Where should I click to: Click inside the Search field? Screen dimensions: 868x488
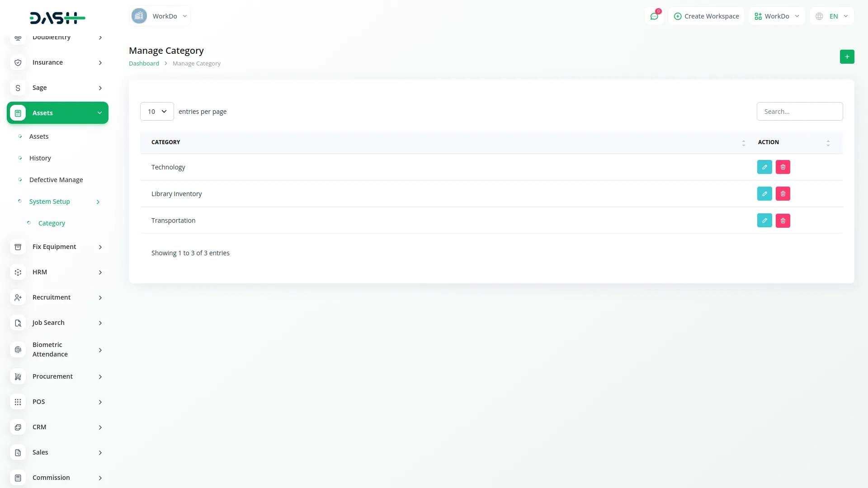coord(799,111)
